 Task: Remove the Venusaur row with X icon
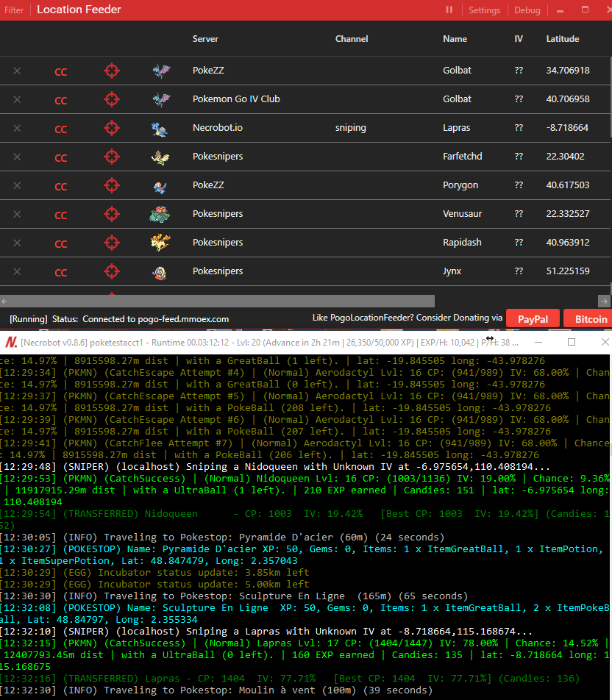17,214
